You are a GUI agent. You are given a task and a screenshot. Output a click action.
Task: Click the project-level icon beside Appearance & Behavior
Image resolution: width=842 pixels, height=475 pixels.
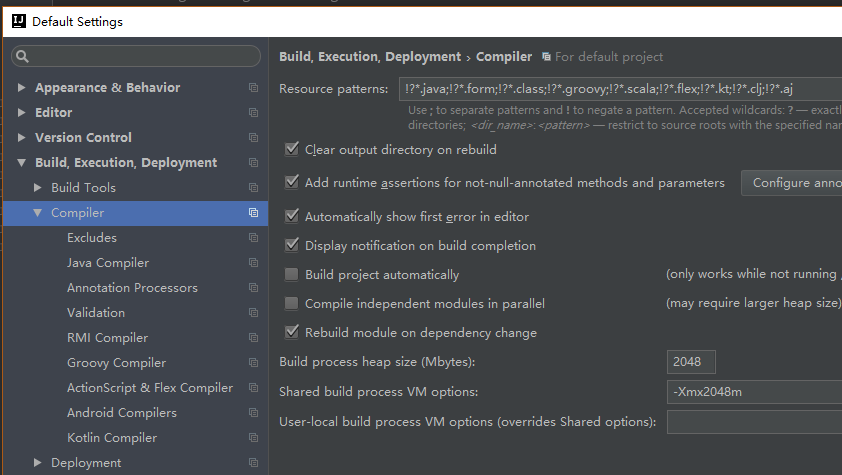pos(253,88)
